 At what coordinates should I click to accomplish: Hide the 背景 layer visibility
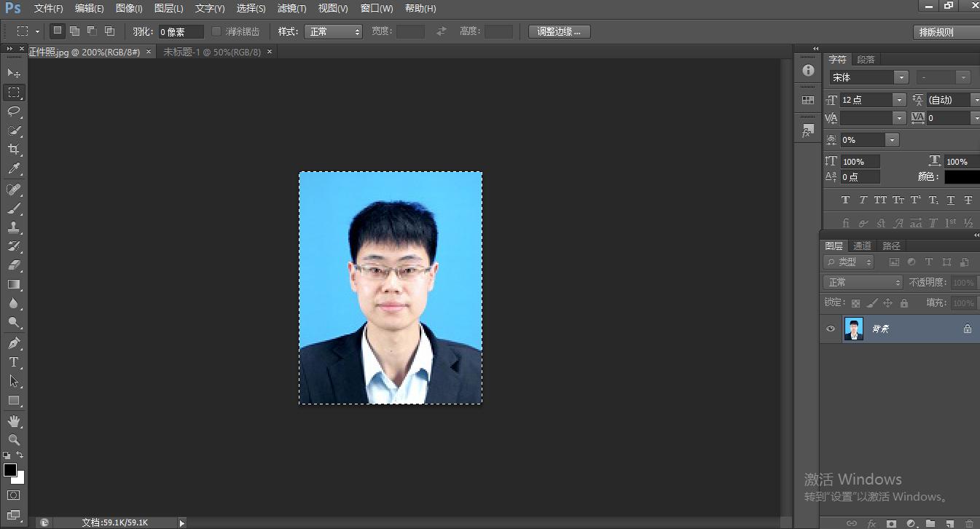(830, 329)
